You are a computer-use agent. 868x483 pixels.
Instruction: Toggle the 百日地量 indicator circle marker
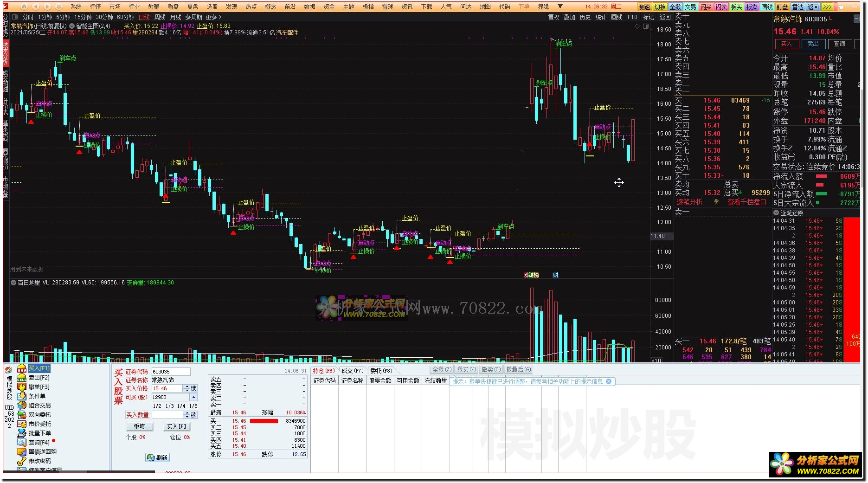(13, 282)
